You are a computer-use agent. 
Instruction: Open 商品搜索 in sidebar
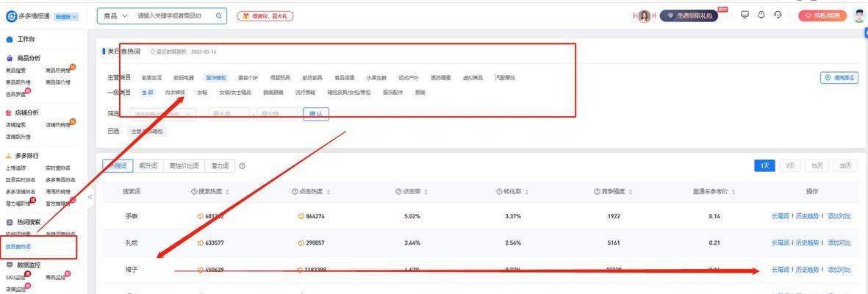click(x=15, y=71)
